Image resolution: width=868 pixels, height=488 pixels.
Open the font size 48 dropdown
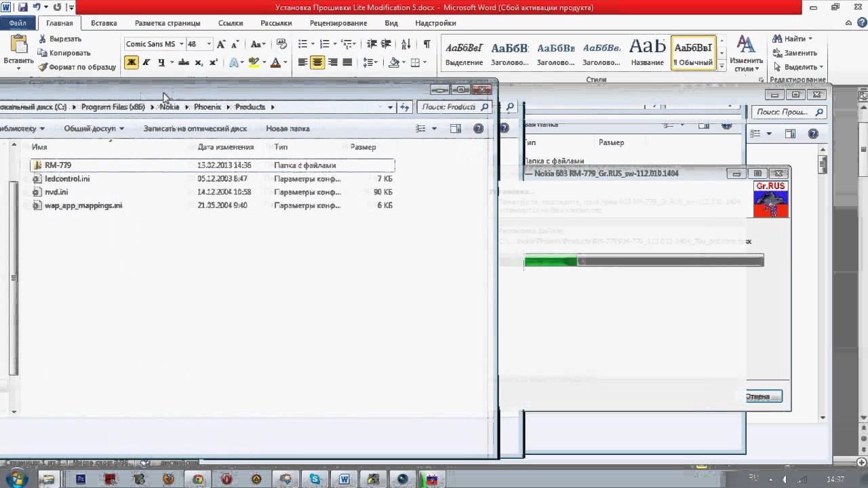(x=209, y=44)
